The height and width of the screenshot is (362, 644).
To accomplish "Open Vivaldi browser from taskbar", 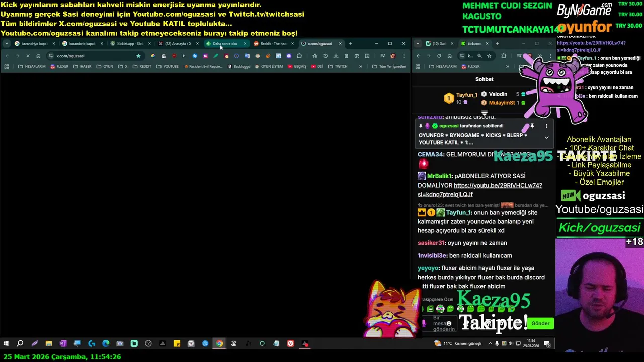I will tap(291, 343).
